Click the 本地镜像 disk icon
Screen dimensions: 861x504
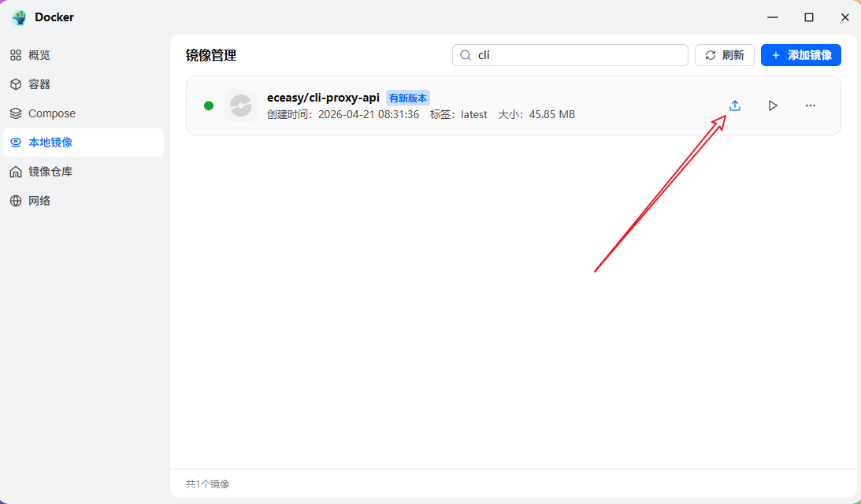(x=16, y=143)
